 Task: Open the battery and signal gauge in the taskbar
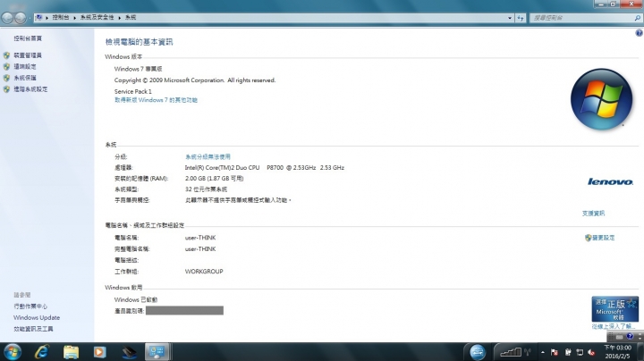coord(511,352)
